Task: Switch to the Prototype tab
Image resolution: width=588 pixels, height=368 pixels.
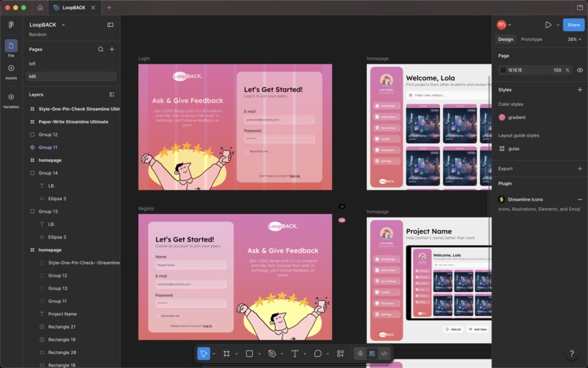Action: pyautogui.click(x=531, y=39)
